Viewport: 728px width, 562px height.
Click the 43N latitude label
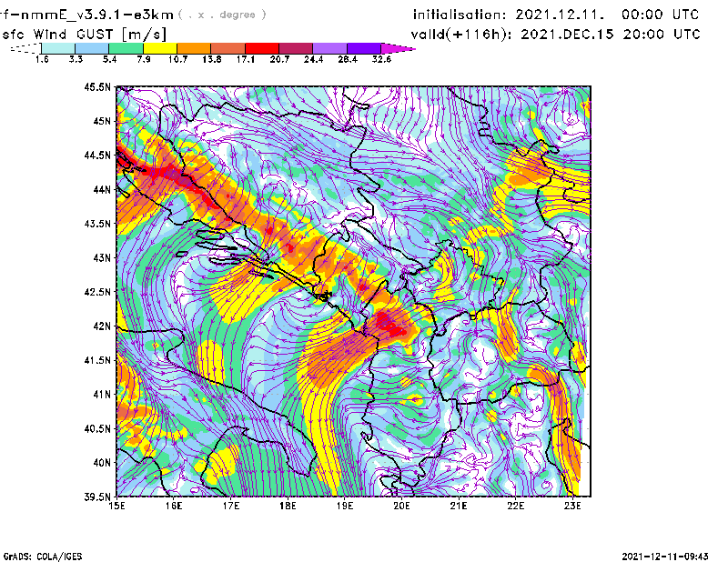(102, 257)
